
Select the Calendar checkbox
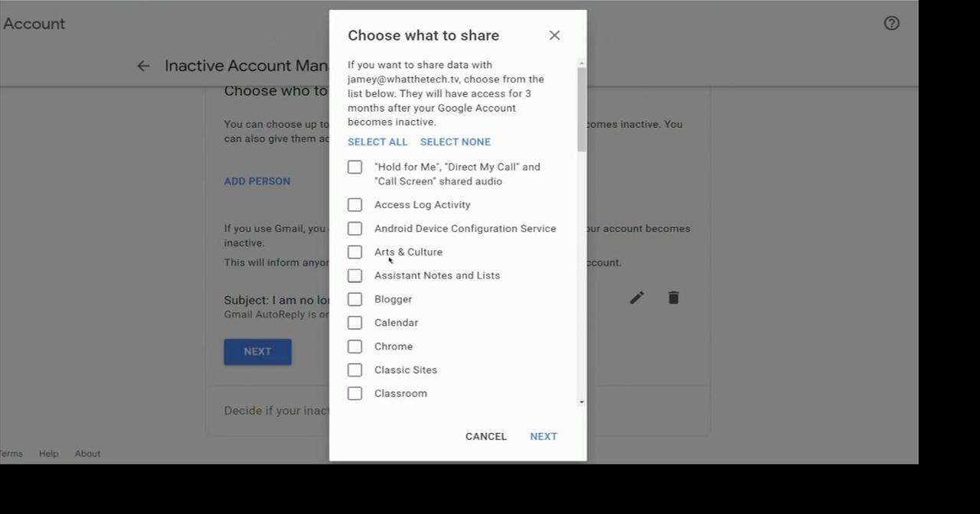[x=354, y=323]
